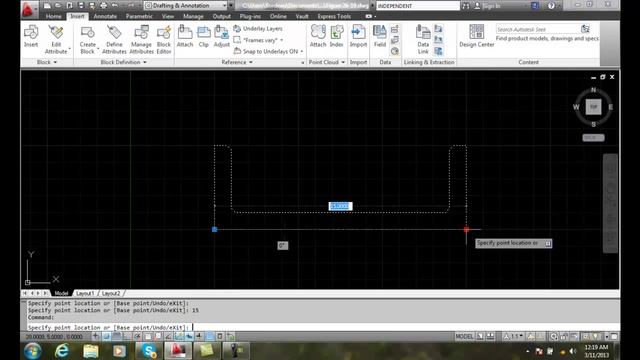Click the Create Block icon
This screenshot has height=360, width=640.
point(87,33)
